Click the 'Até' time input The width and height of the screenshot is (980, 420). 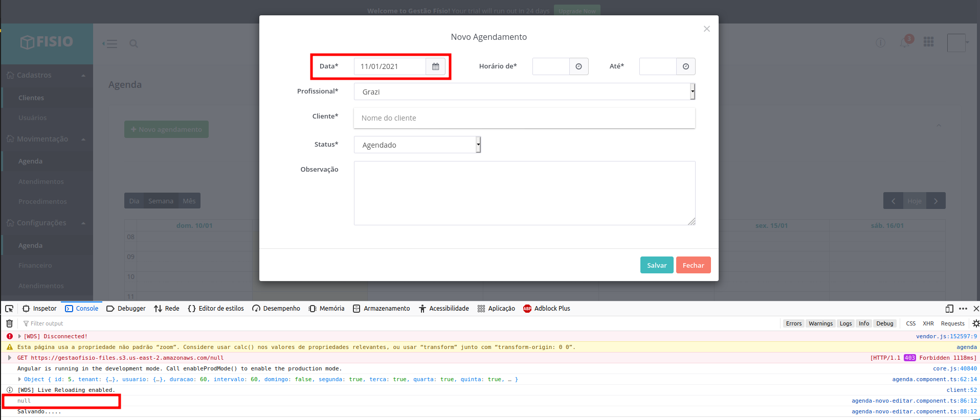tap(658, 66)
